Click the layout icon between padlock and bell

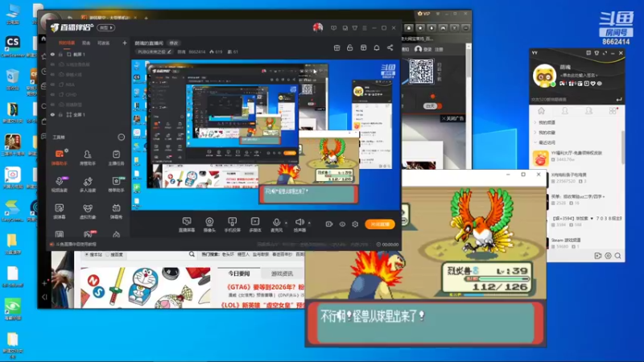coord(364,47)
